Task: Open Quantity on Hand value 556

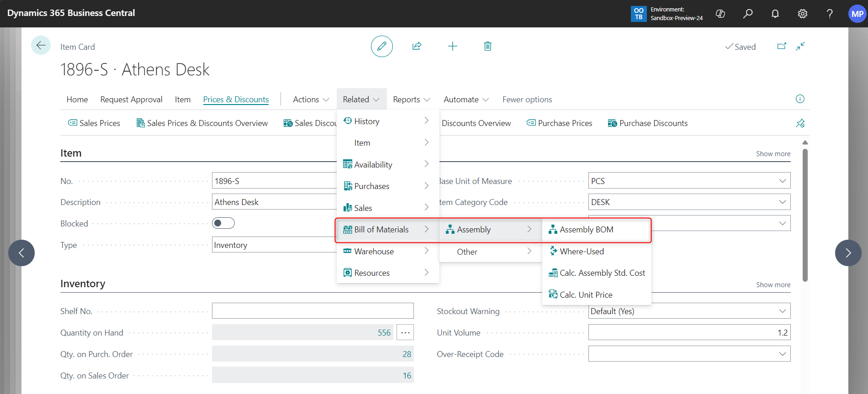Action: click(x=384, y=332)
